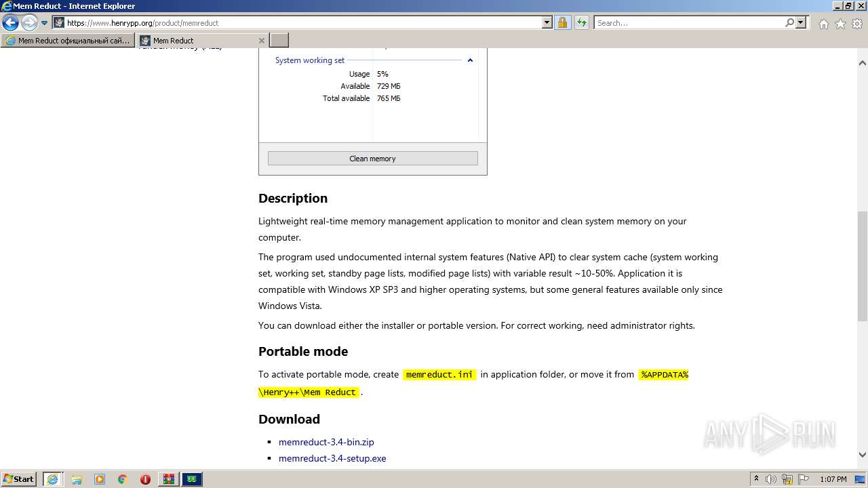Click the Download heading
Screen dimensions: 868x488
(289, 419)
